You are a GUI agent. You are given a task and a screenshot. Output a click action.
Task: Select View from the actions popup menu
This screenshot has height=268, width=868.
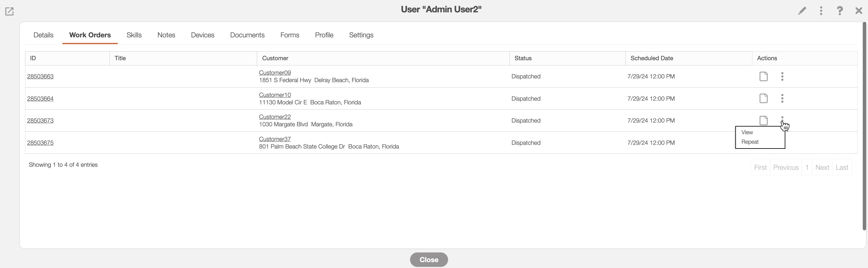coord(747,132)
